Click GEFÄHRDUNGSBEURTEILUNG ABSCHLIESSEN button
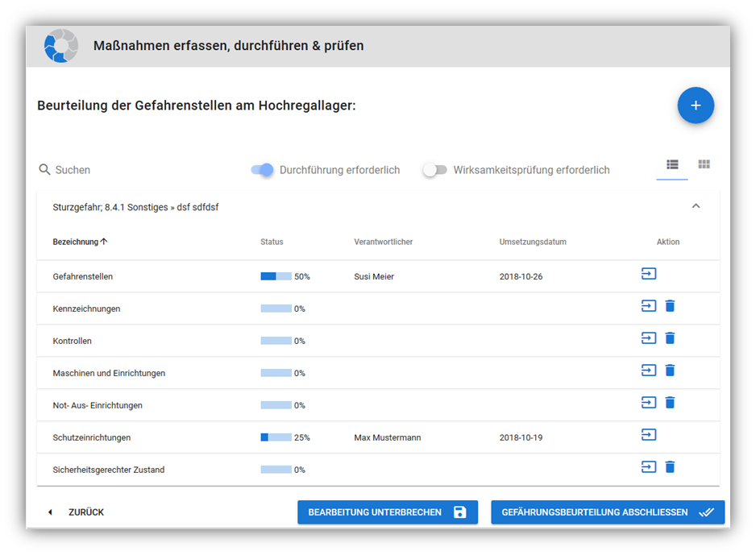 [x=608, y=512]
